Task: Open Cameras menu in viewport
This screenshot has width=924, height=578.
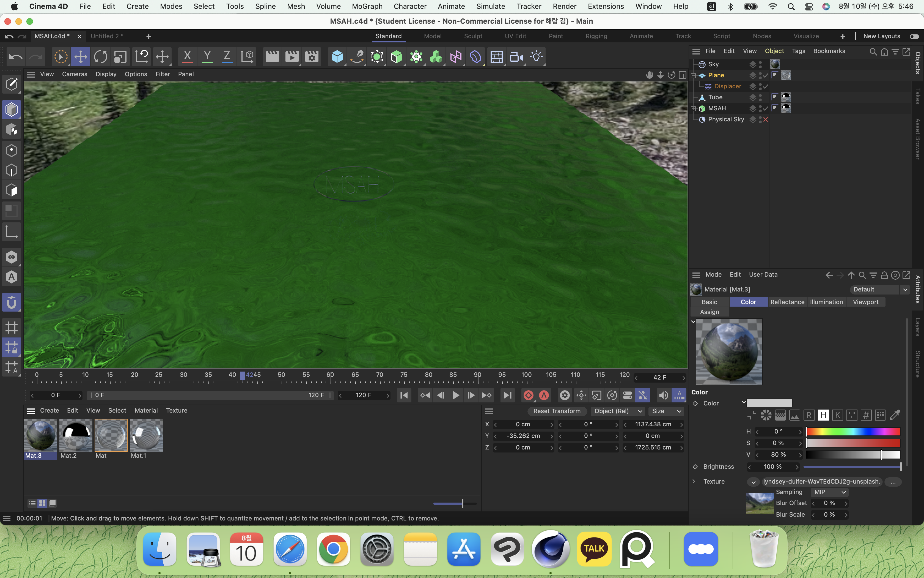Action: point(75,74)
